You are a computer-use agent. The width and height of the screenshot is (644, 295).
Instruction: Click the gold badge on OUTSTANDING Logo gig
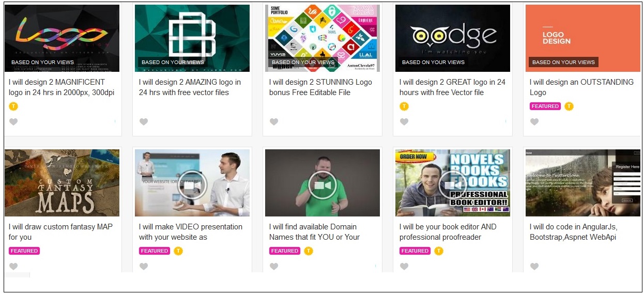click(569, 106)
